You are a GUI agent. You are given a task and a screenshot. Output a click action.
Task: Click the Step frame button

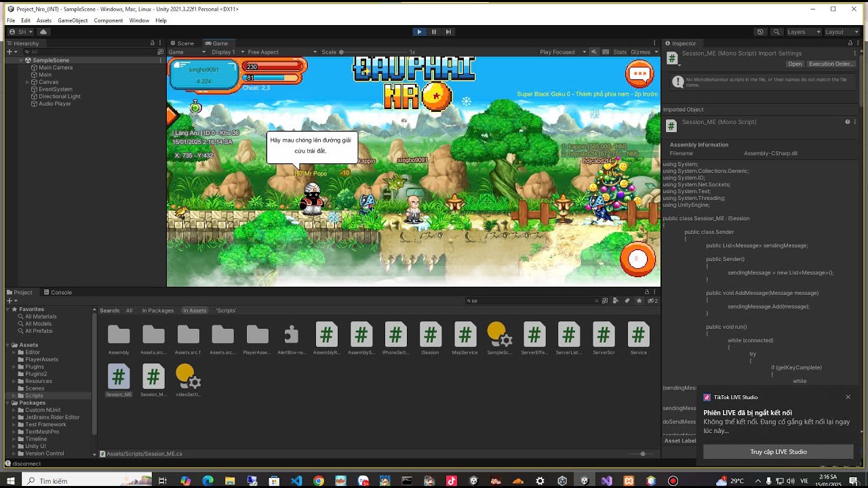pyautogui.click(x=448, y=32)
